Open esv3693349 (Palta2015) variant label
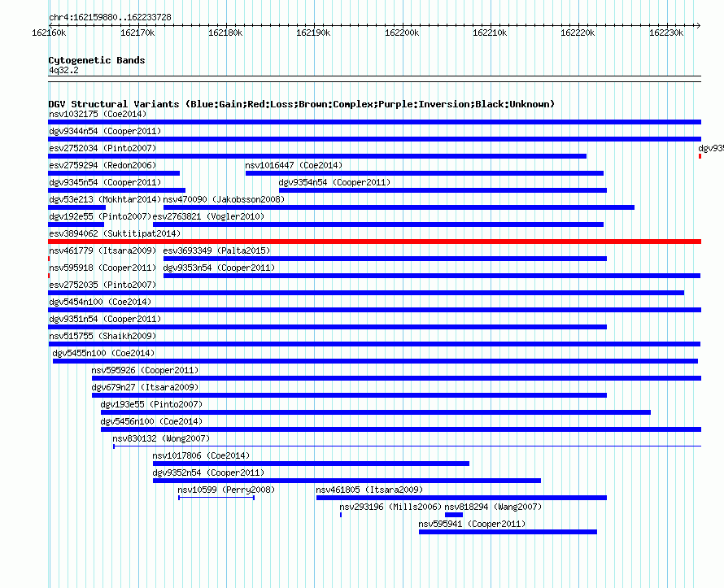This screenshot has width=724, height=588. 216,250
